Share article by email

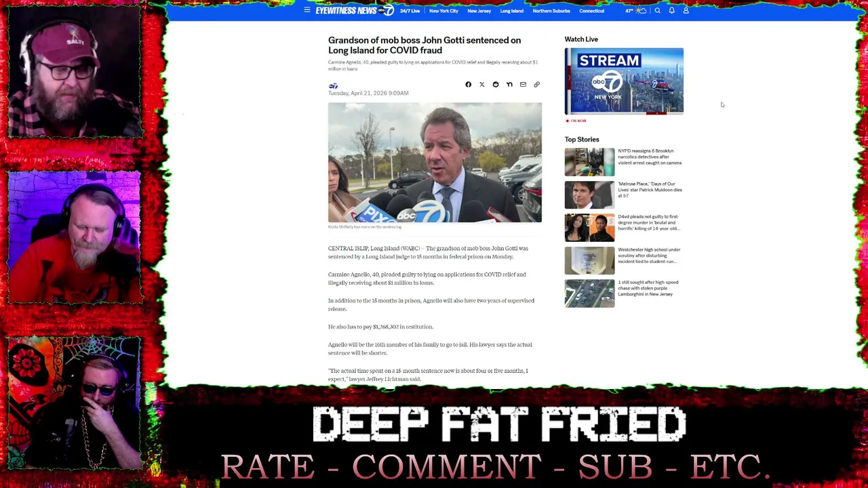(x=523, y=85)
